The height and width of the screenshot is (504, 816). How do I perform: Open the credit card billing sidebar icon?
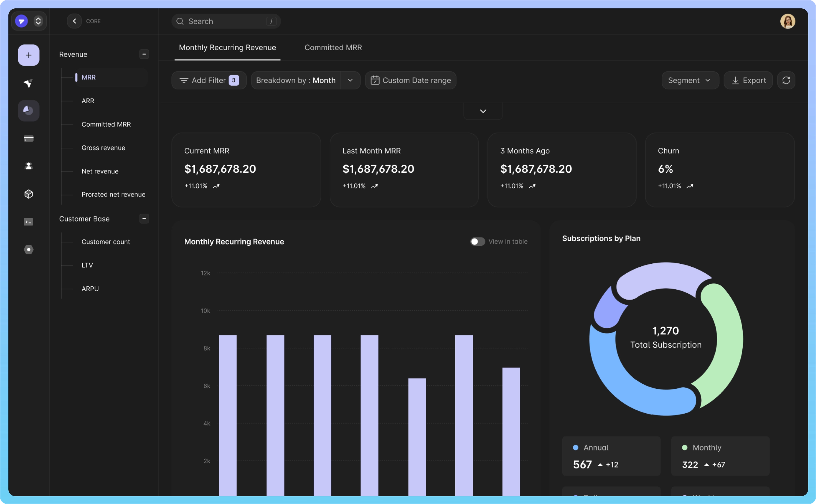coord(28,138)
